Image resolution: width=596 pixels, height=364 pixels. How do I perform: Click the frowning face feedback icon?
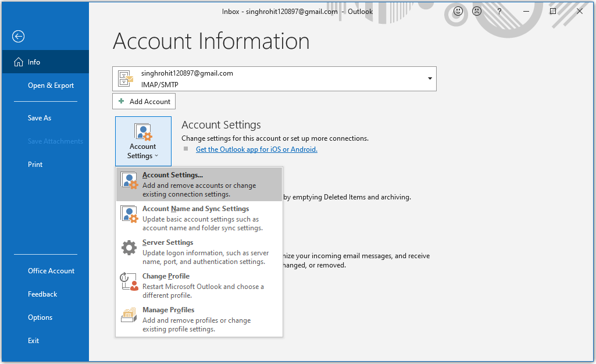point(477,11)
